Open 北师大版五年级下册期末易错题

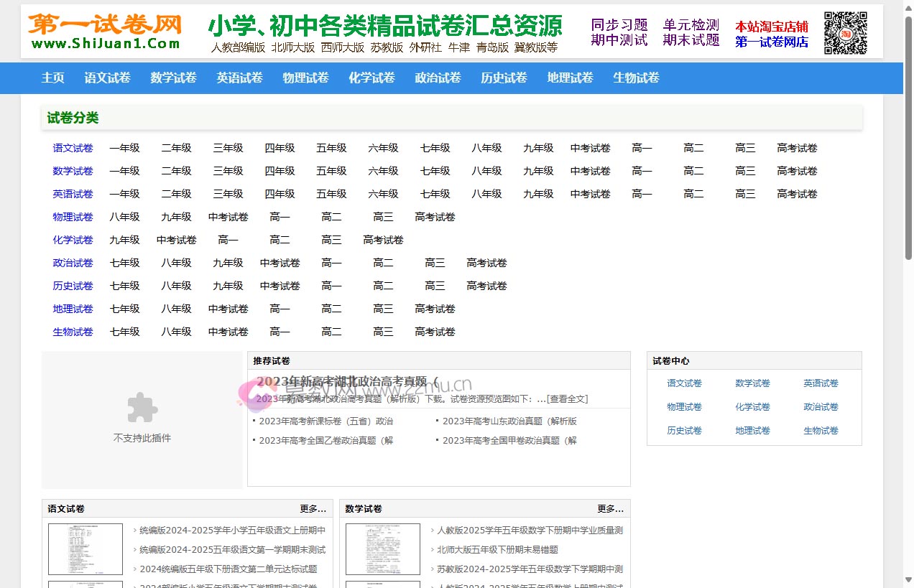click(x=501, y=549)
